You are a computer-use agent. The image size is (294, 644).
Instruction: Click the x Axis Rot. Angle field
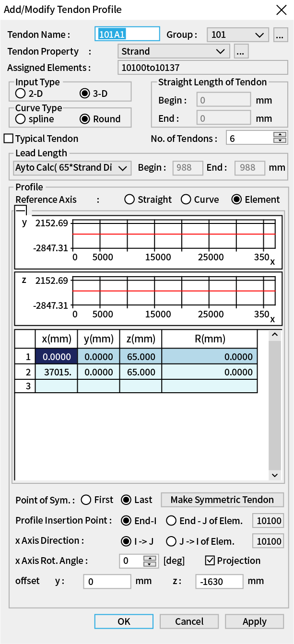click(131, 561)
